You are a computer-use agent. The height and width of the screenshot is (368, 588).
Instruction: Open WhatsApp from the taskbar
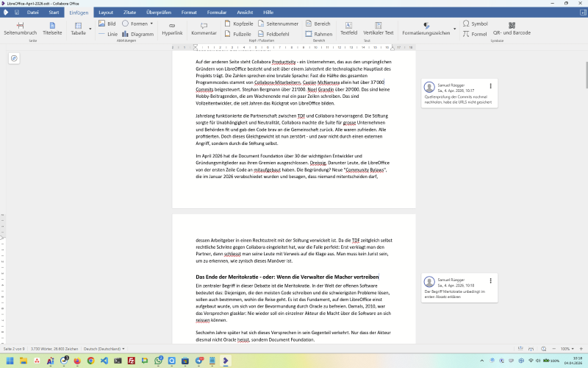tap(158, 361)
